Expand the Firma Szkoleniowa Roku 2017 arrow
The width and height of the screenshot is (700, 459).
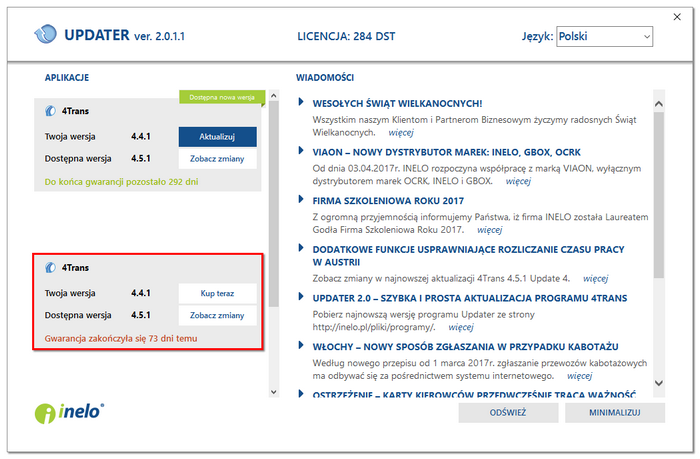click(x=301, y=199)
